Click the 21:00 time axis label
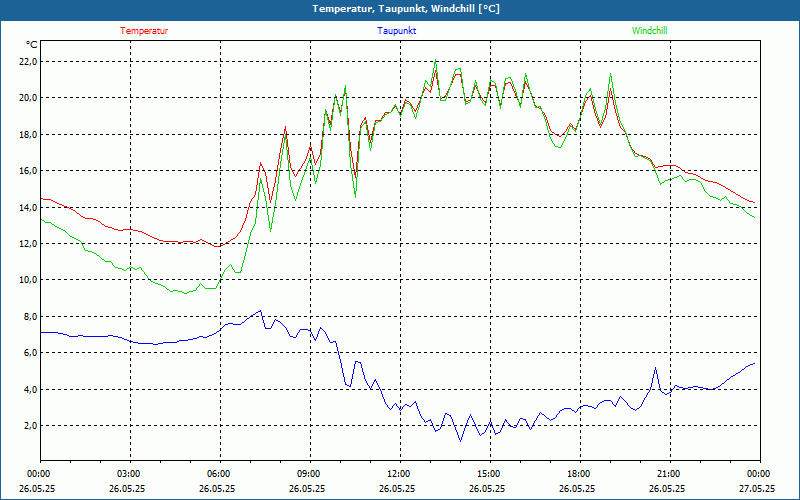 click(669, 474)
